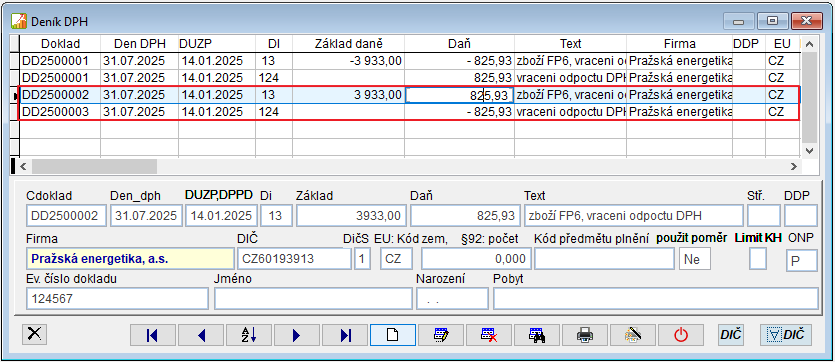Click the Limit KH checkbox field

coord(758,259)
